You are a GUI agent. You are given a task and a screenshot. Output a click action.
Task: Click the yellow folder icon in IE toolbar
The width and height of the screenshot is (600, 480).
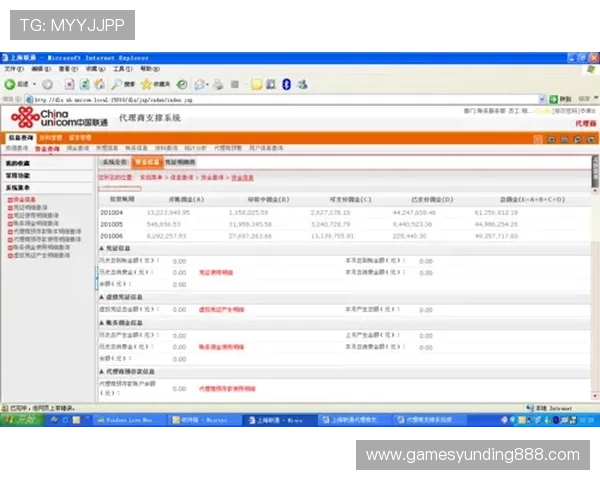(255, 85)
